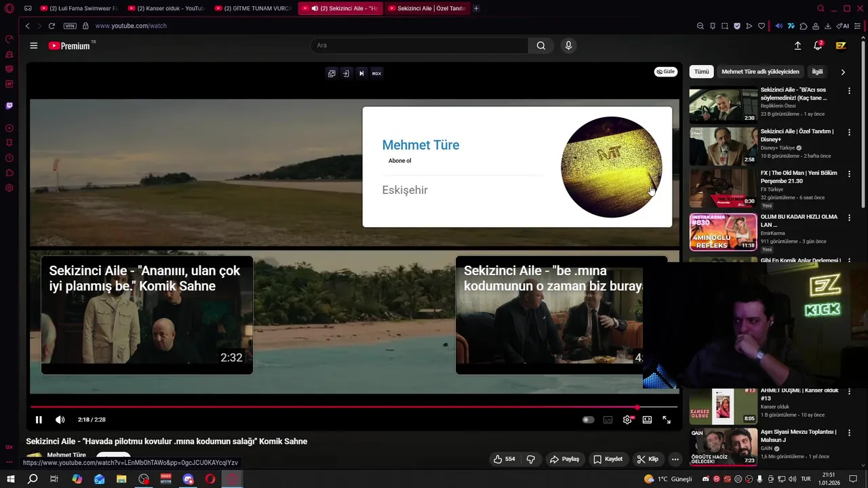Save video with Kaydet button

click(608, 459)
